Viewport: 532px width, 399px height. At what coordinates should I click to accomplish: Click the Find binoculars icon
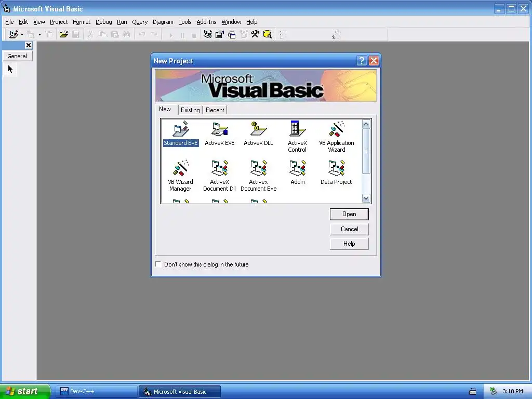127,34
